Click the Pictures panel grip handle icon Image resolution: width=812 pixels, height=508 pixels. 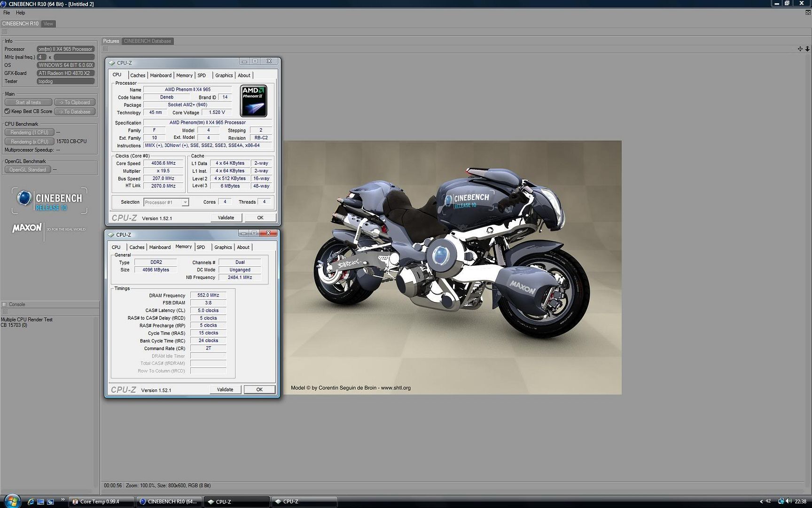point(106,49)
